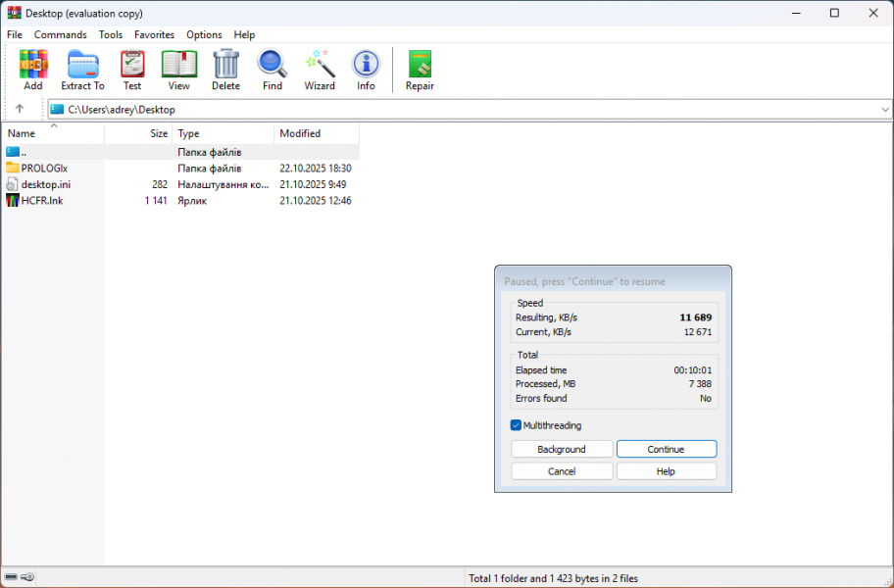Cancel the paused operation
894x588 pixels.
point(562,471)
